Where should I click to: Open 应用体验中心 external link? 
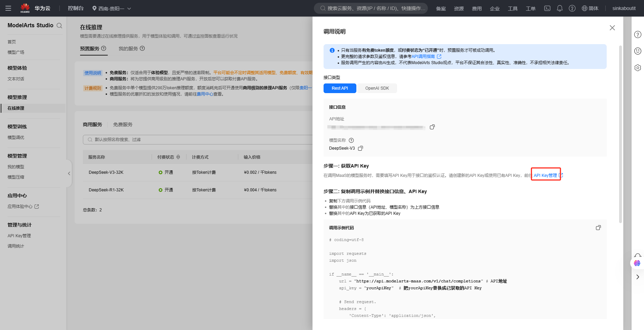(23, 206)
